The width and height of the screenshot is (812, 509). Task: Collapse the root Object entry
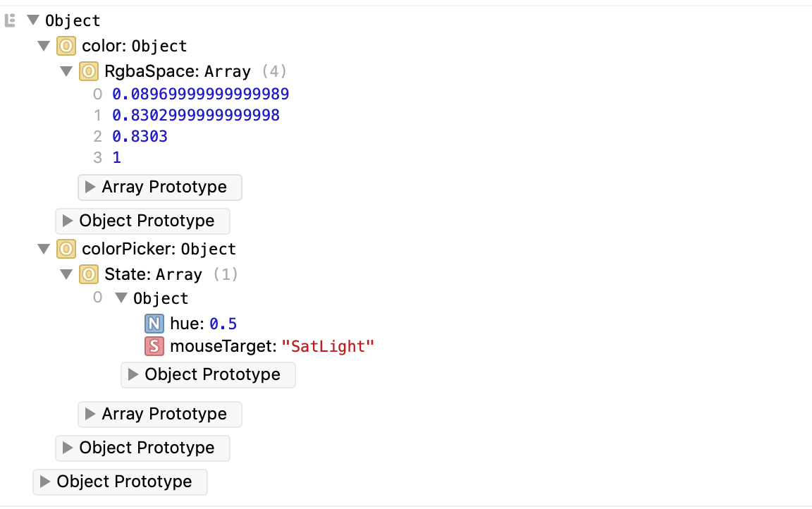[33, 20]
